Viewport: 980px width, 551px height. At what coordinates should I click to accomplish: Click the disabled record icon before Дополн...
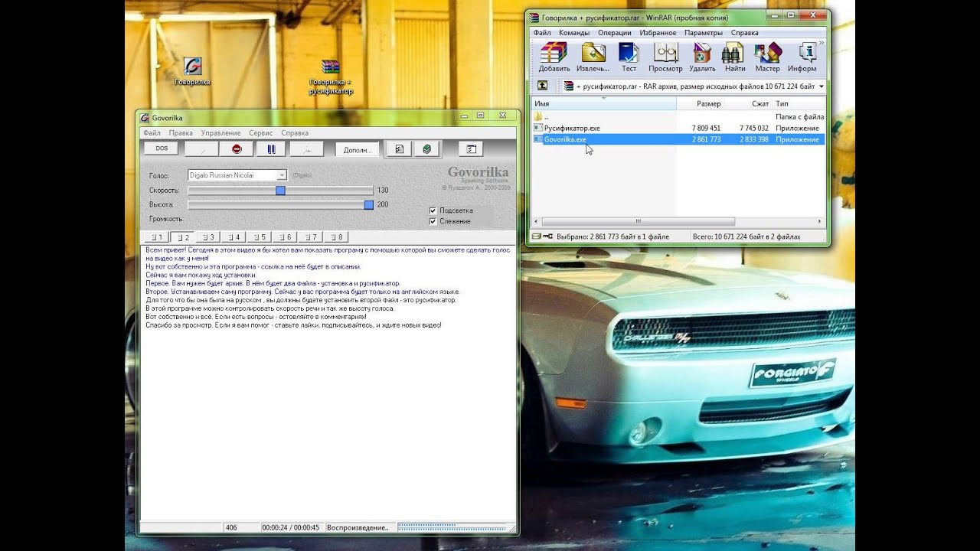pyautogui.click(x=307, y=149)
